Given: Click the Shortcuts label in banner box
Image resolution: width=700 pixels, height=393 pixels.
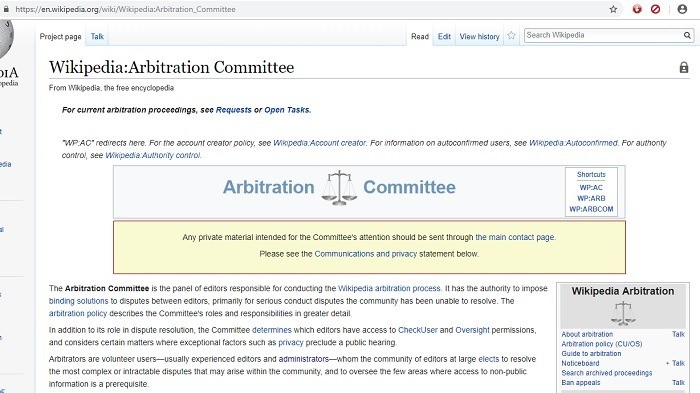Looking at the screenshot, I should [x=591, y=175].
